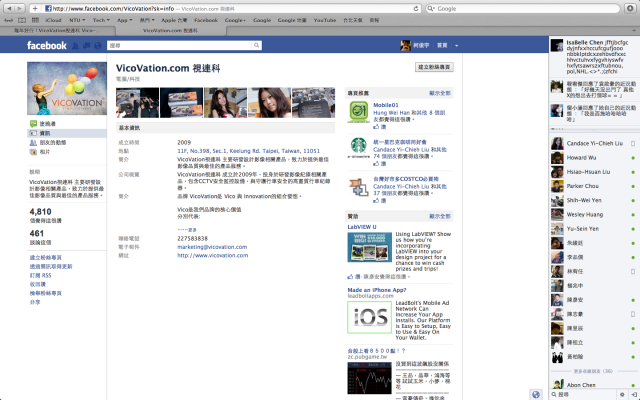Open the Tech bookmarks folder dropdown
This screenshot has width=640, height=400.
point(101,20)
